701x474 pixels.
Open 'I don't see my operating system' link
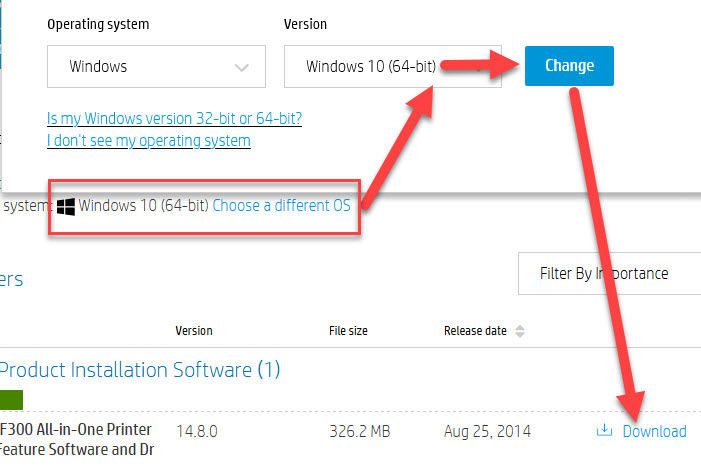148,141
